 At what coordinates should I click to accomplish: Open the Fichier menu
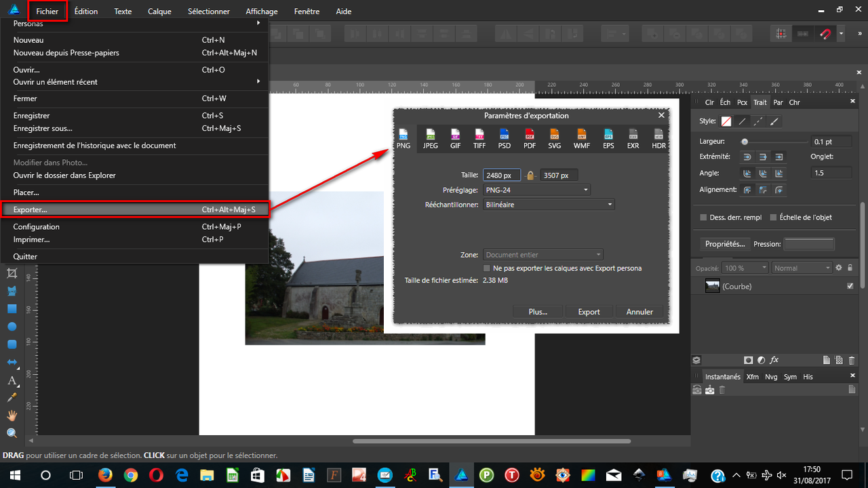(x=47, y=11)
